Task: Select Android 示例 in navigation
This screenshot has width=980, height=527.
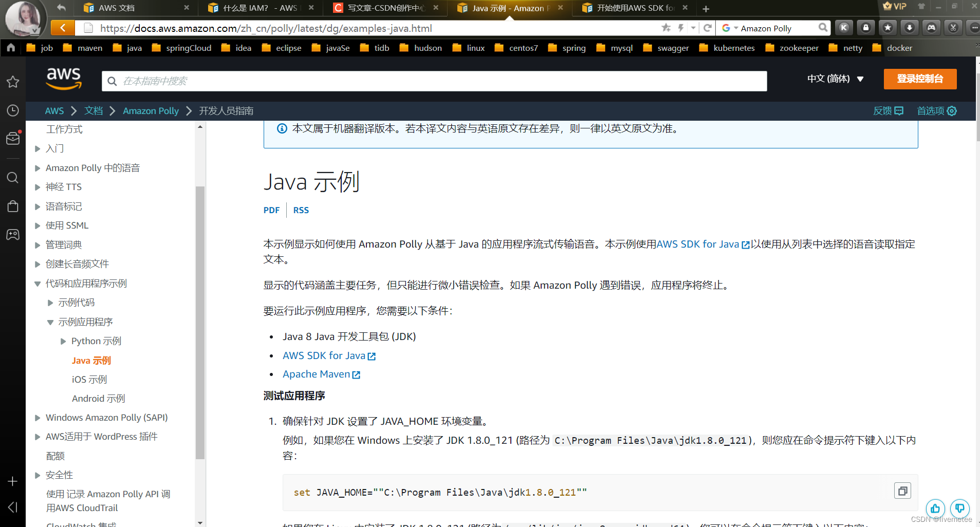Action: point(98,399)
